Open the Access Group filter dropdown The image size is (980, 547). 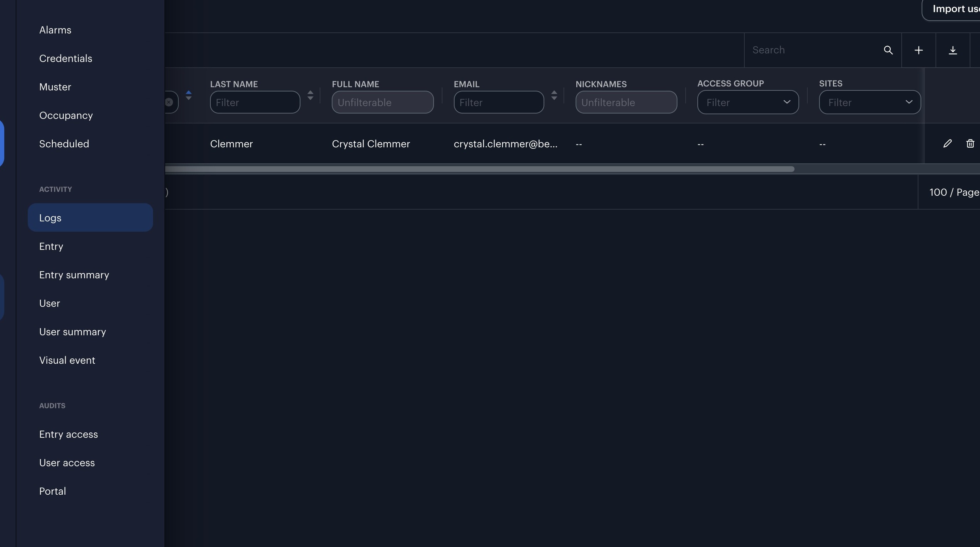click(748, 102)
